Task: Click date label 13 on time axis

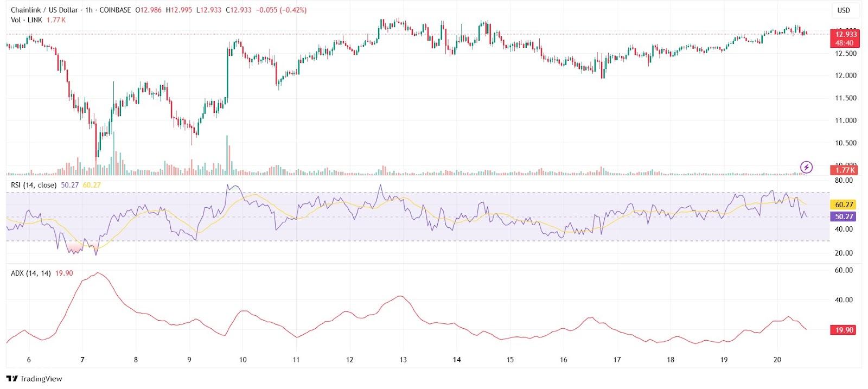Action: 403,359
